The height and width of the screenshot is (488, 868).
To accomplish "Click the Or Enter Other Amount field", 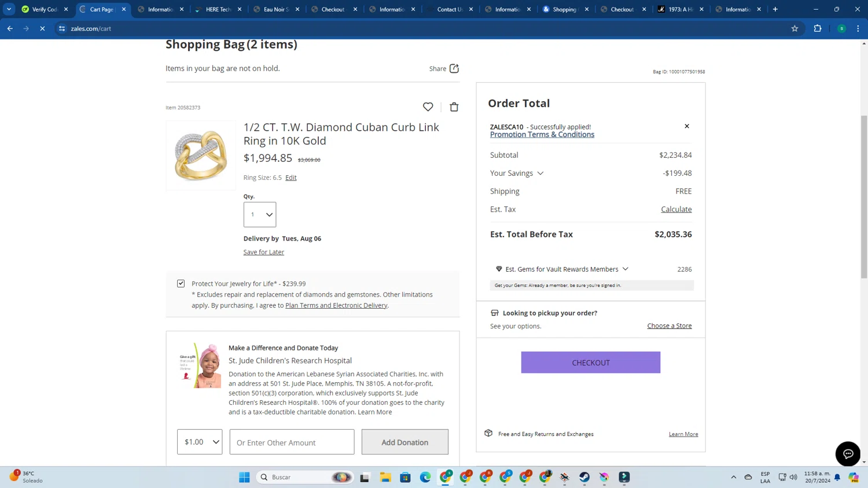I will [292, 442].
